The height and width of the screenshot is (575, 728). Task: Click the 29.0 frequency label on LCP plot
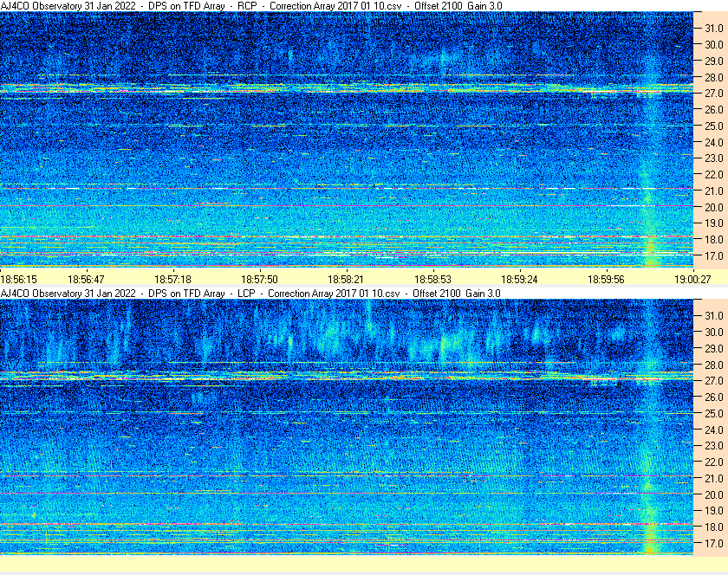tap(714, 348)
